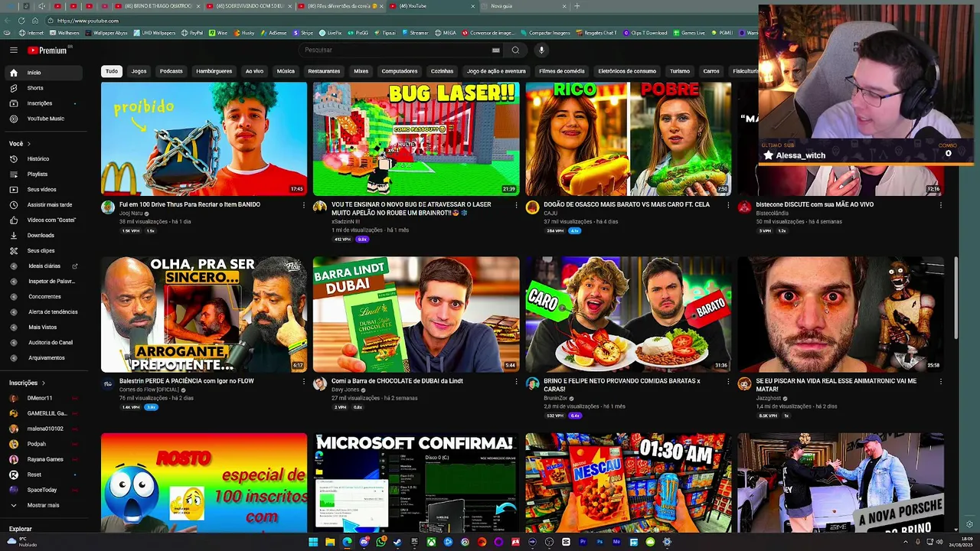Screen dimensions: 980x551
Task: Open Seus vídeos in the sidebar
Action: 43,189
